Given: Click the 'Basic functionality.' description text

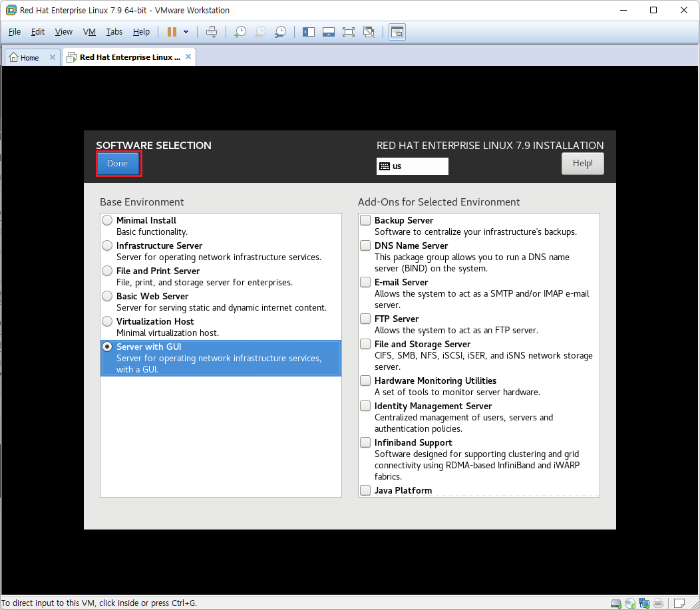Looking at the screenshot, I should point(152,232).
